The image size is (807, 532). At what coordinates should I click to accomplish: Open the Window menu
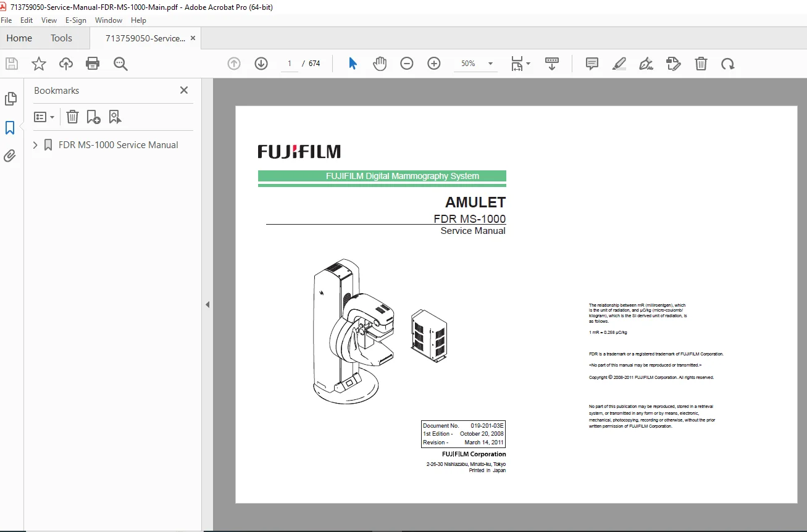point(109,20)
